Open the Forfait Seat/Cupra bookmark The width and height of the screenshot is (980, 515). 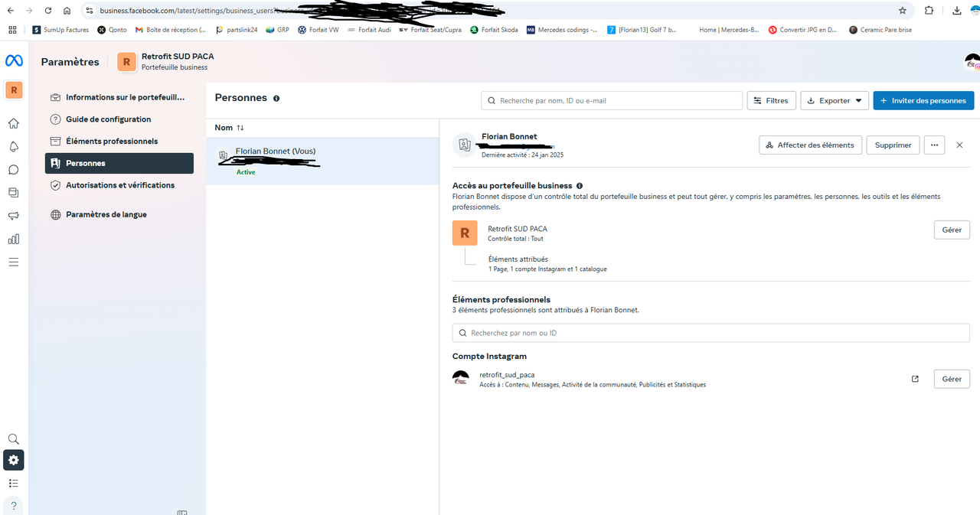(430, 30)
